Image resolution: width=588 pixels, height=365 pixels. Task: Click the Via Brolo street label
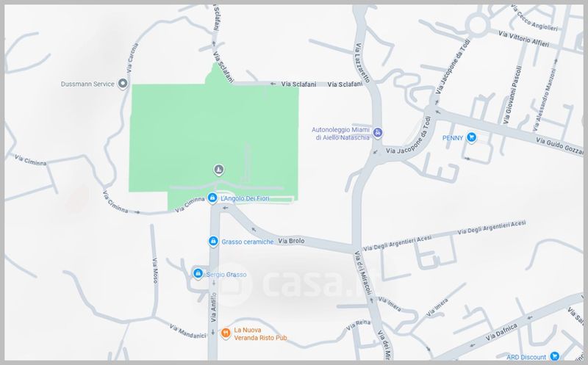(291, 241)
